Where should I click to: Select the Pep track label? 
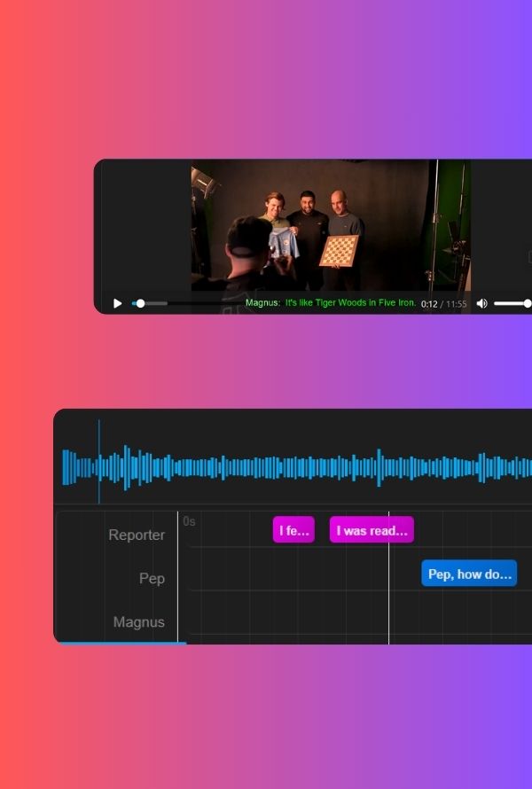[x=152, y=578]
